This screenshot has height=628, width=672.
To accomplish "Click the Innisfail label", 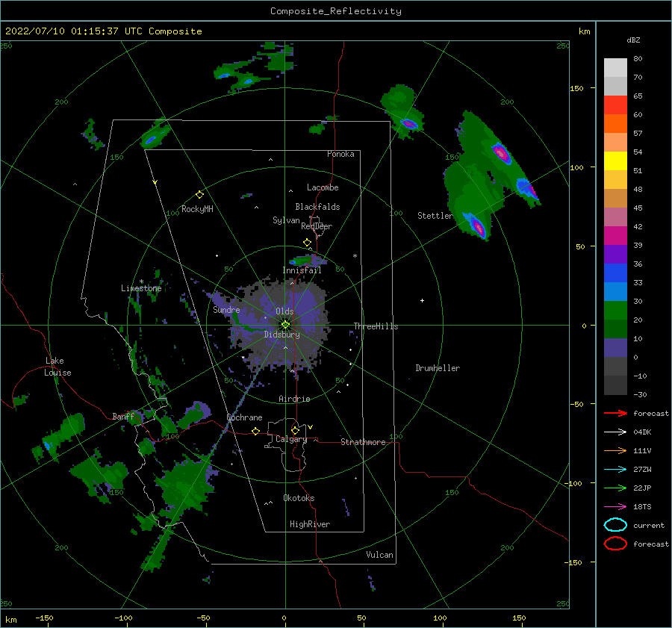I will [x=302, y=270].
